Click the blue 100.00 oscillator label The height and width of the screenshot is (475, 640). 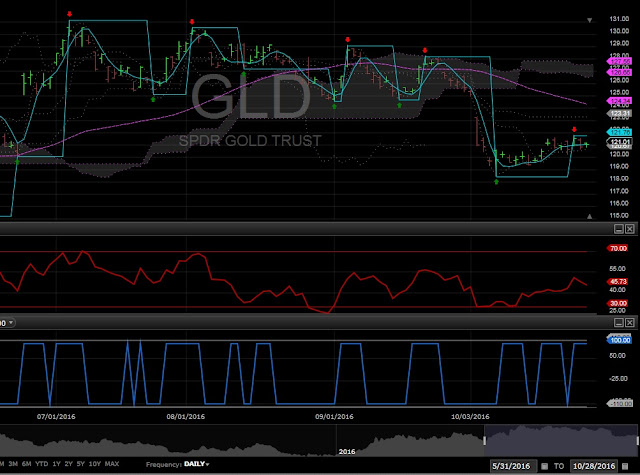pyautogui.click(x=620, y=340)
